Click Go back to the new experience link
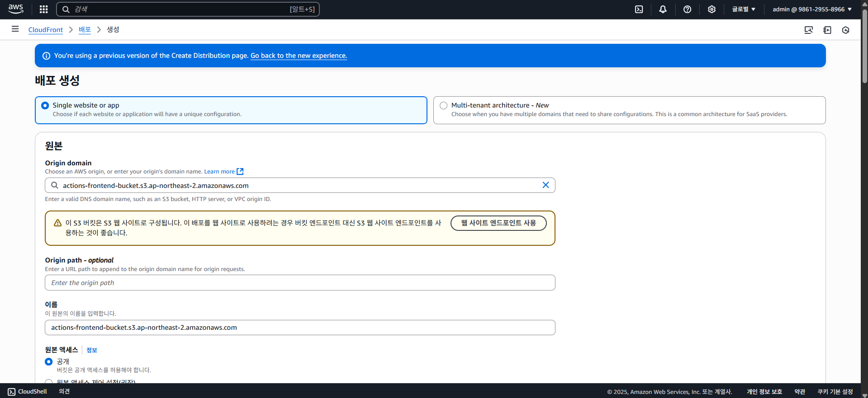The image size is (868, 398). tap(299, 56)
